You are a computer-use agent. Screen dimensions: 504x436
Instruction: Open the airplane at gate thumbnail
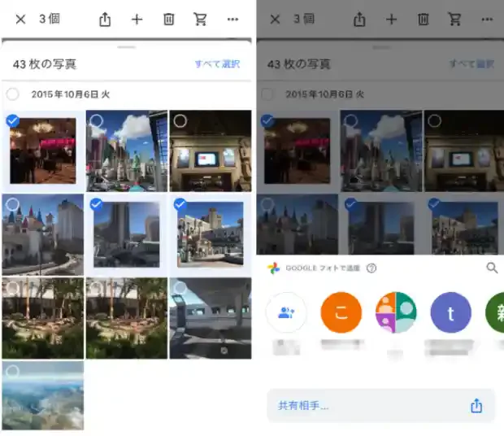point(211,318)
